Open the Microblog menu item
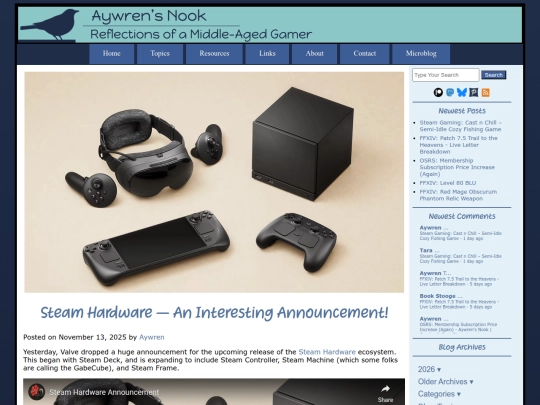This screenshot has width=540, height=405. point(421,54)
